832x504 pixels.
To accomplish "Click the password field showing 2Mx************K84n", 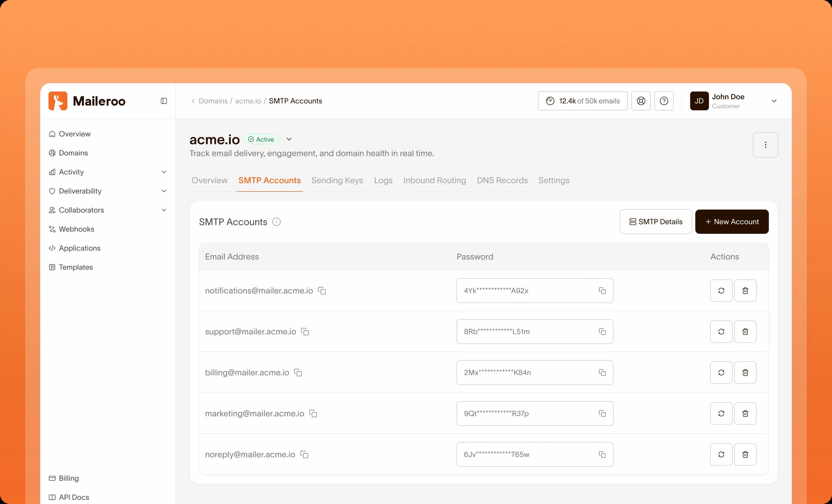I will click(x=534, y=372).
